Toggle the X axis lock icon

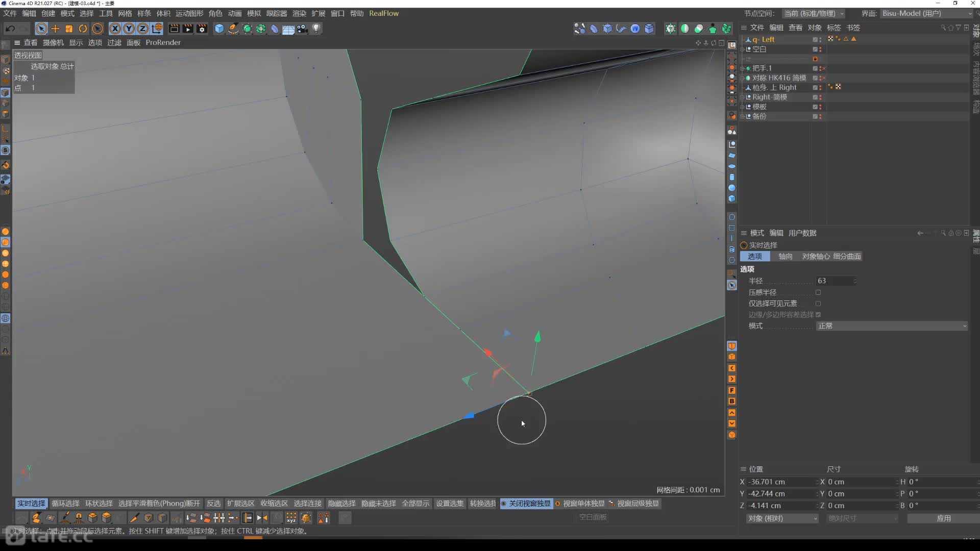click(115, 29)
